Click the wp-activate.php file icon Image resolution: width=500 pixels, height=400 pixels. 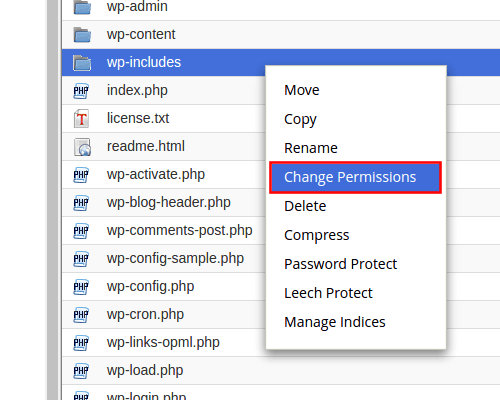pos(81,175)
